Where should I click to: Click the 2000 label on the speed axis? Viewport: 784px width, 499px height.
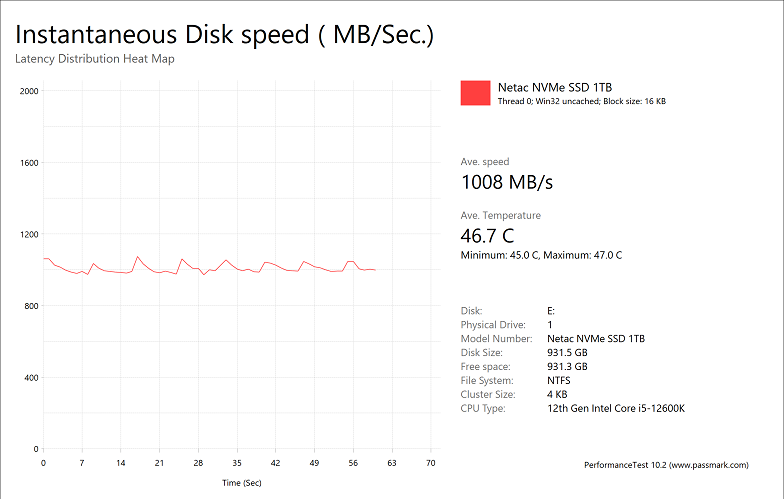[x=29, y=91]
